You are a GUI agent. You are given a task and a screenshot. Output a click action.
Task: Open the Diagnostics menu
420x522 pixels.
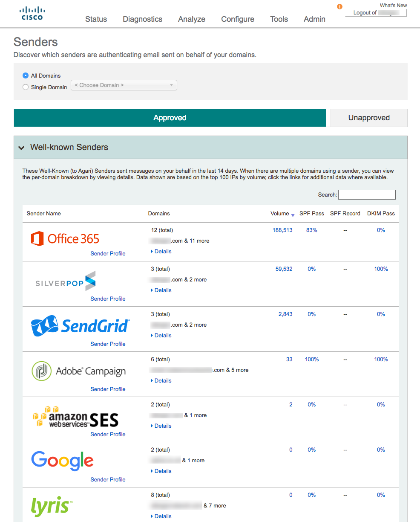(142, 19)
